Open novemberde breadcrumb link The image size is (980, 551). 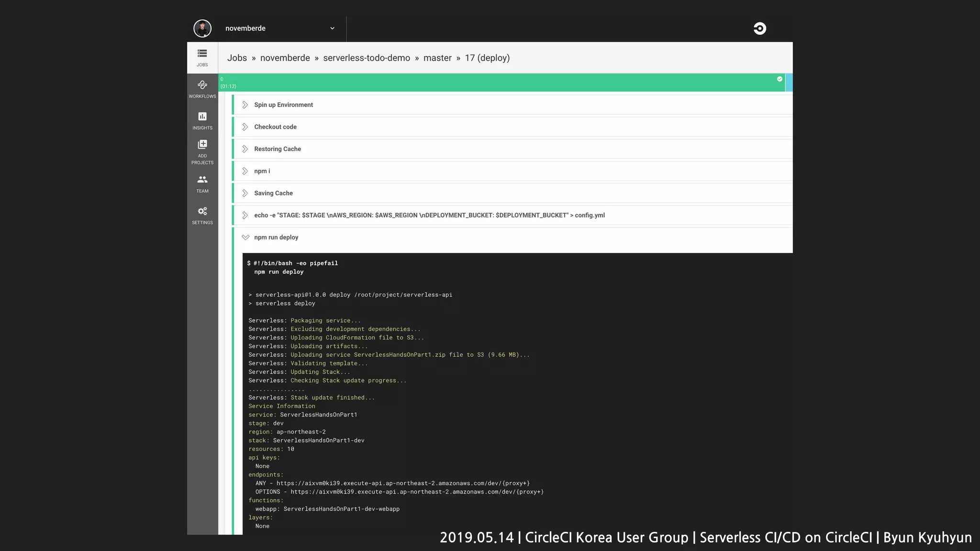point(285,58)
